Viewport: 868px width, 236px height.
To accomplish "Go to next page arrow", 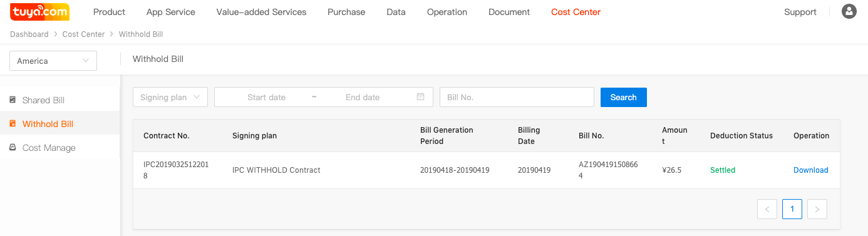I will (817, 209).
